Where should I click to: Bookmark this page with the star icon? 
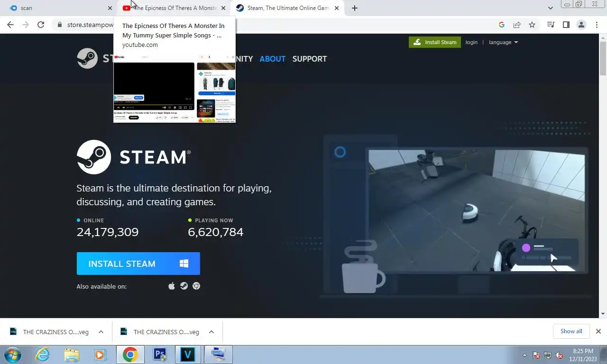click(x=532, y=25)
